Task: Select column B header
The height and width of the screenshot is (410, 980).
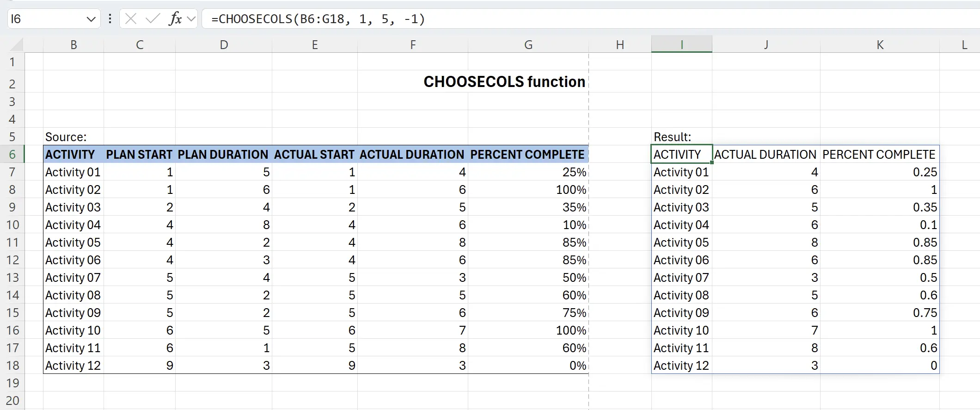Action: point(73,45)
